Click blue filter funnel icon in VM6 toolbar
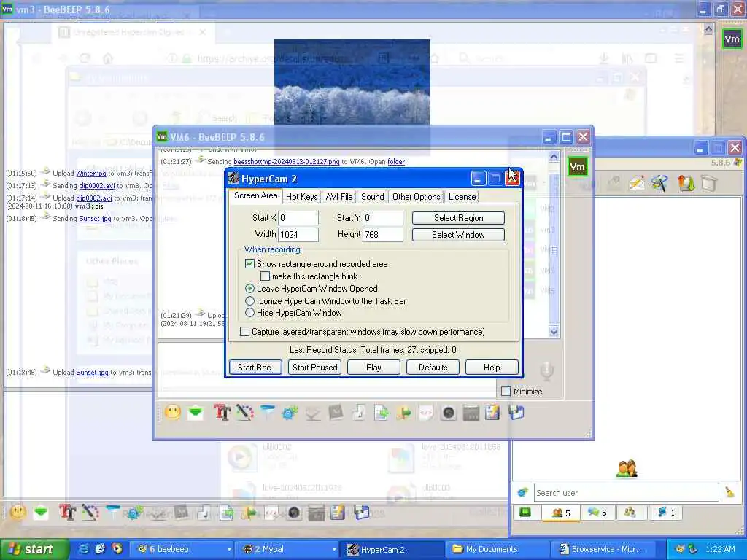 pyautogui.click(x=268, y=413)
